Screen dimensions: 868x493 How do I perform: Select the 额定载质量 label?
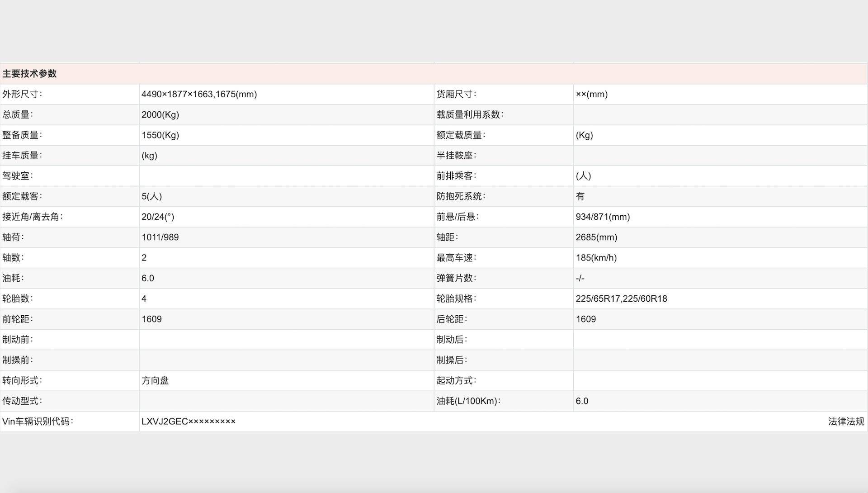point(461,135)
